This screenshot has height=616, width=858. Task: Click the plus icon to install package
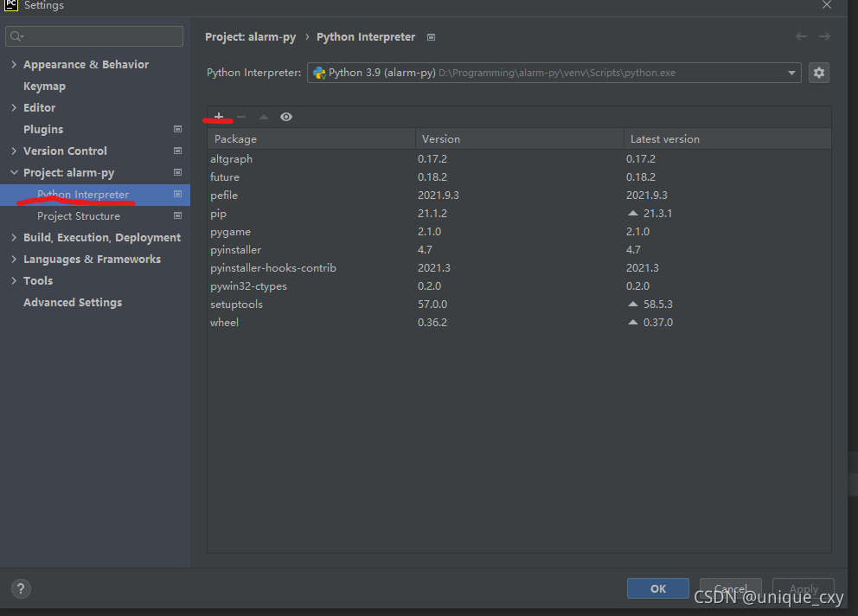(x=219, y=117)
